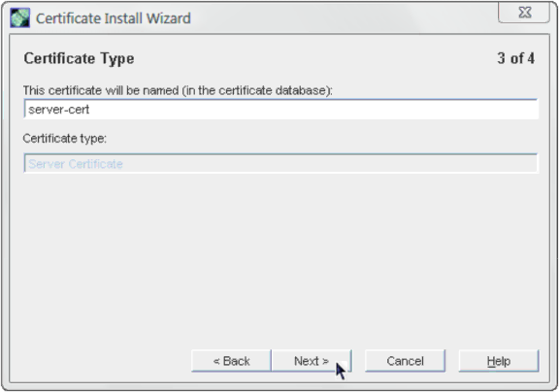The height and width of the screenshot is (392, 559).
Task: Click the server-cert text in name field
Action: [59, 110]
